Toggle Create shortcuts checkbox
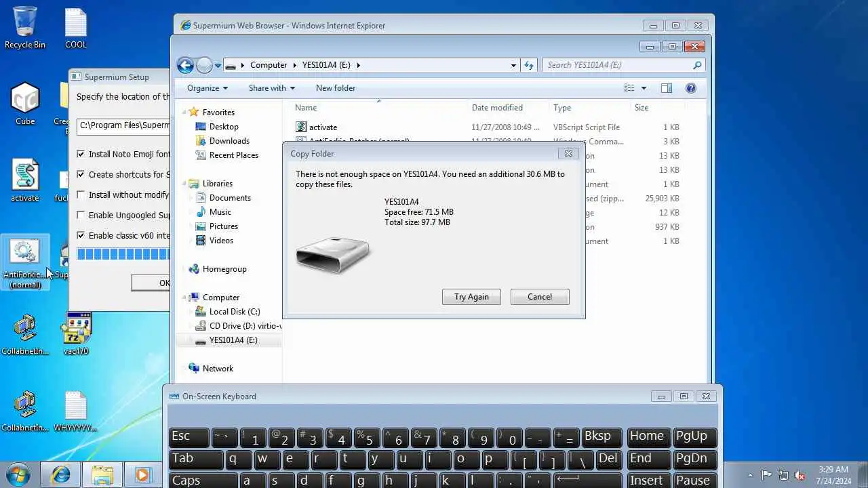Screen dimensions: 868x488 point(81,175)
